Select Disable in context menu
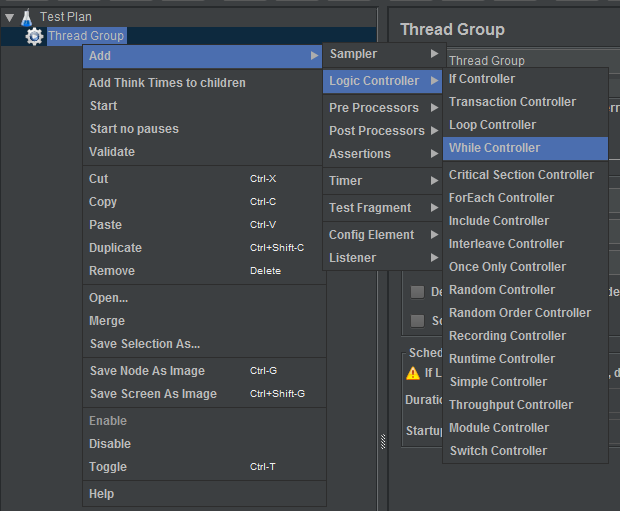The width and height of the screenshot is (620, 511). click(x=204, y=444)
